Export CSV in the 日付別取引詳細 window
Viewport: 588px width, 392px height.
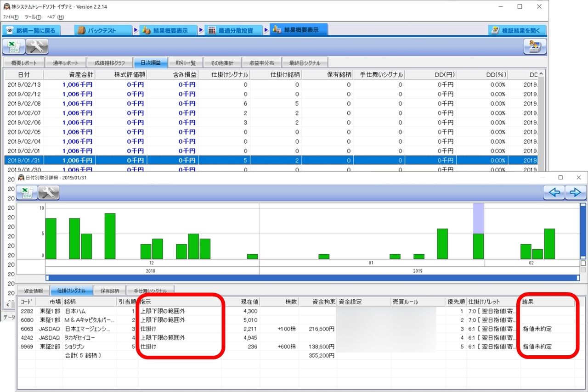click(x=27, y=193)
